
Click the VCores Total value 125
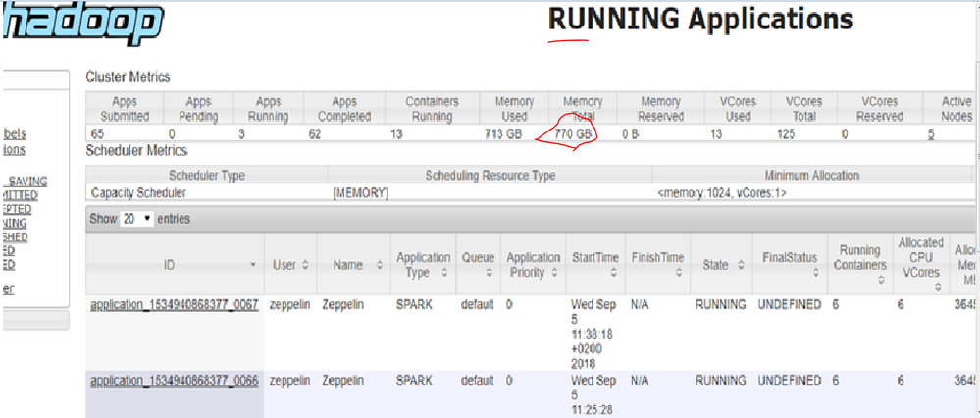786,133
